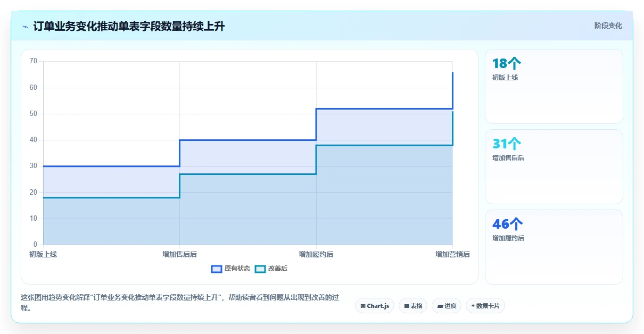Screen dimensions: 644x334
Task: Click the sparkle icon in 数据卡片 tag
Action: pos(473,306)
